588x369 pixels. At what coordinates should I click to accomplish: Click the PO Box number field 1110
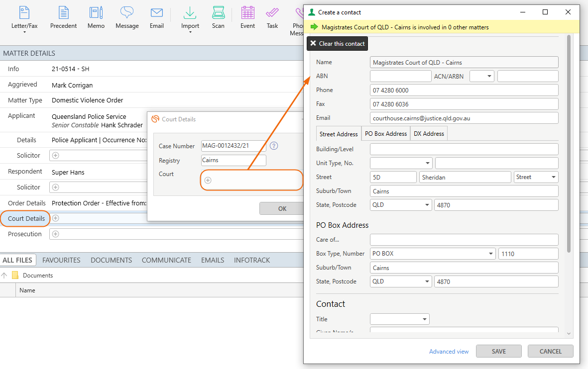(x=528, y=254)
